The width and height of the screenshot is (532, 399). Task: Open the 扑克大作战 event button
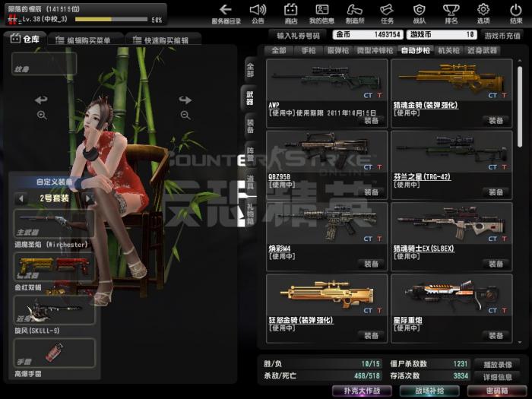point(362,391)
